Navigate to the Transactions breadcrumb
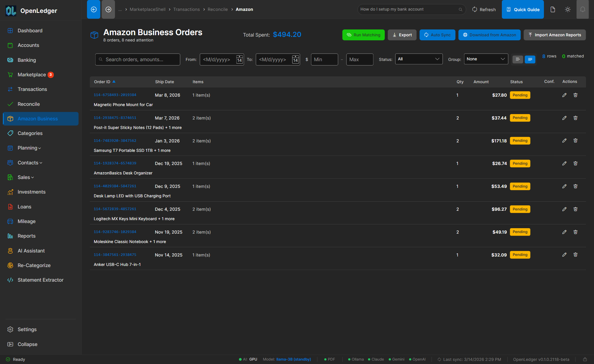 pyautogui.click(x=186, y=9)
